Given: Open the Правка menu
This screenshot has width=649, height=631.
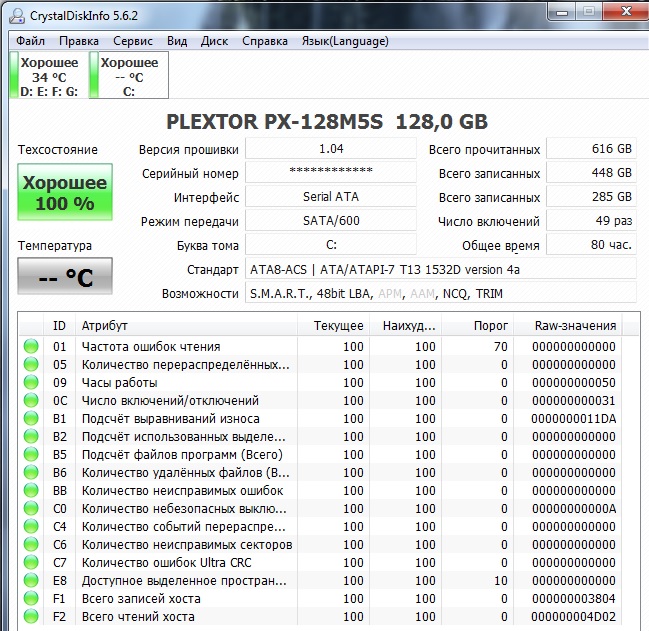Looking at the screenshot, I should pyautogui.click(x=79, y=41).
